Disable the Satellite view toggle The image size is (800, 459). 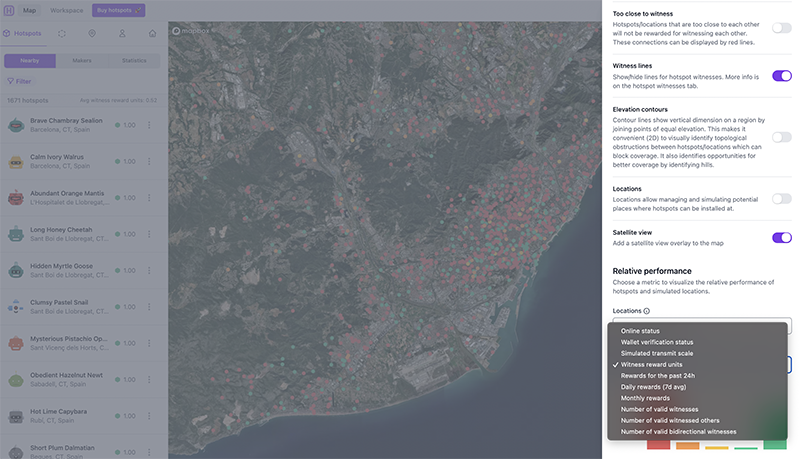pos(781,238)
